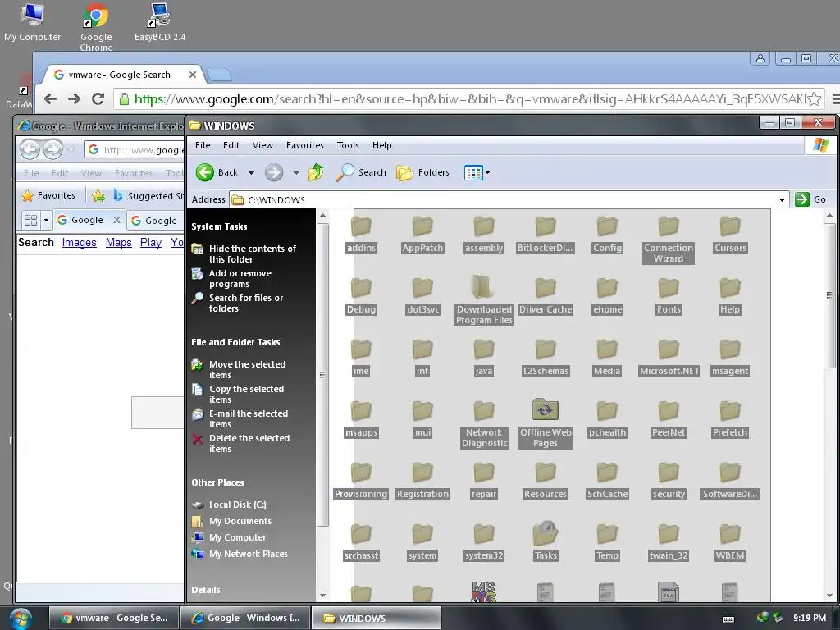Viewport: 840px width, 630px height.
Task: Open the Back history dropdown arrow
Action: click(x=251, y=172)
